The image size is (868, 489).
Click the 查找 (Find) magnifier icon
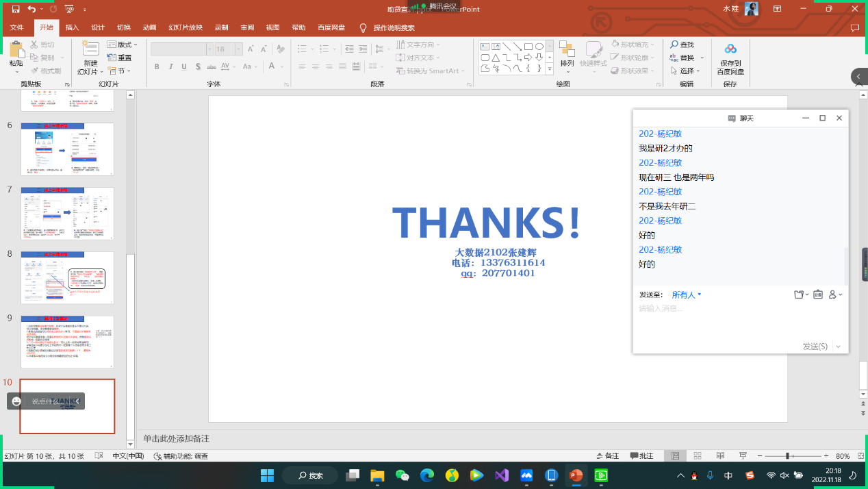click(674, 45)
